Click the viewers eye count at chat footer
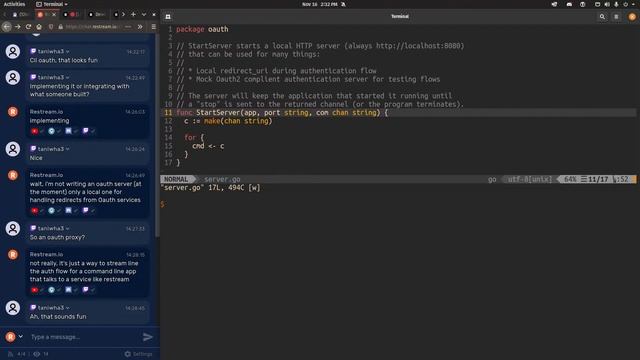Viewport: 640px width, 360px height. coord(40,354)
